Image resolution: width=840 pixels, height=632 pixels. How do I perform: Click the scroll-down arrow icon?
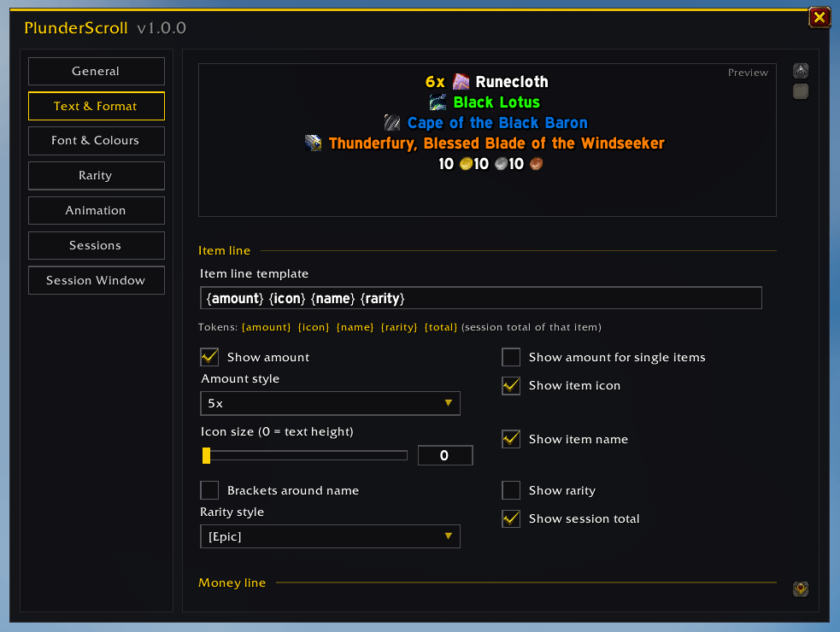801,589
